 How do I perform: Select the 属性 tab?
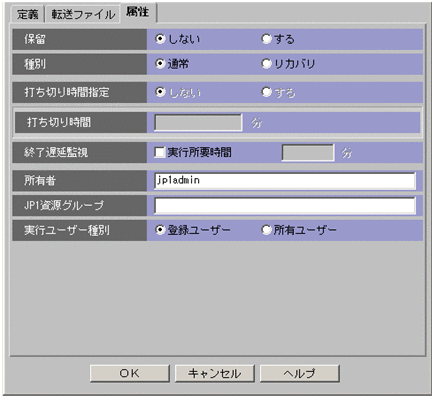point(138,13)
